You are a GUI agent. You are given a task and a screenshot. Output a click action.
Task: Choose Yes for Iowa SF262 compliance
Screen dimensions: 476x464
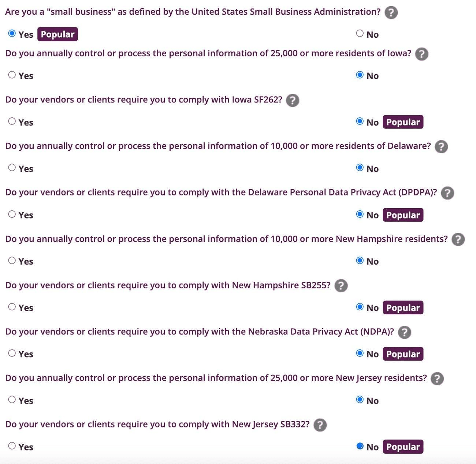point(12,121)
